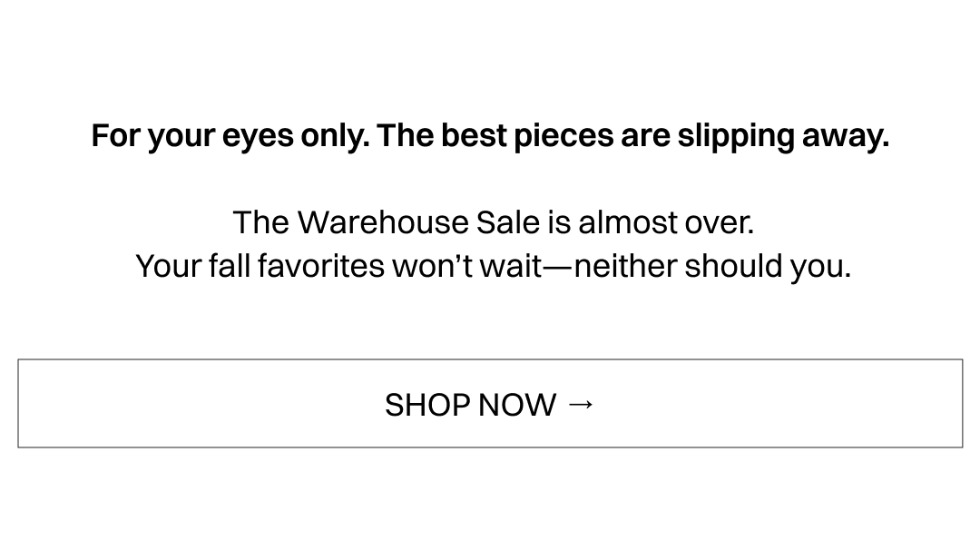Click the right edge of SHOP NOW box

point(961,404)
